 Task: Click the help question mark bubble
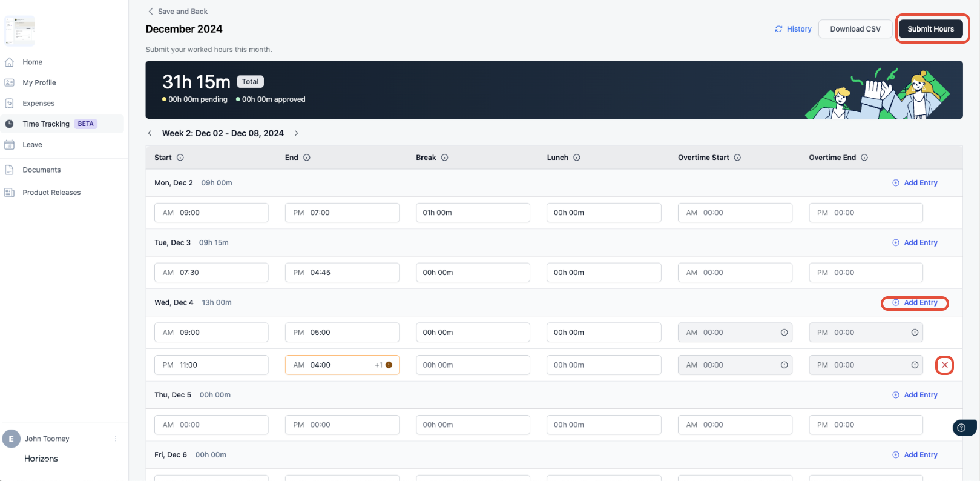pos(962,428)
